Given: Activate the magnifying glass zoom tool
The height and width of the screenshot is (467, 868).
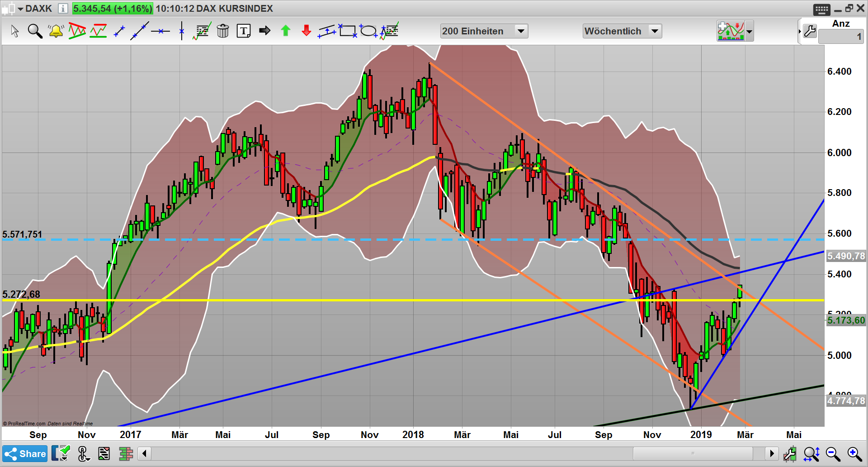Looking at the screenshot, I should (35, 31).
